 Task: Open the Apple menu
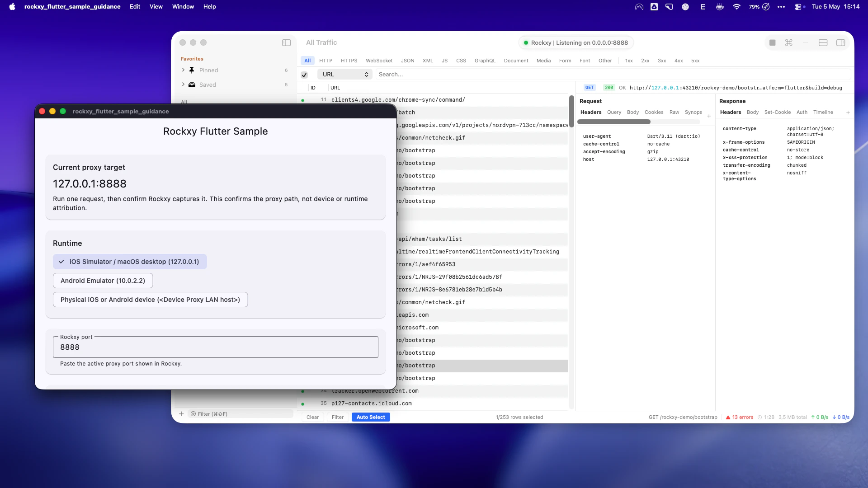coord(12,6)
